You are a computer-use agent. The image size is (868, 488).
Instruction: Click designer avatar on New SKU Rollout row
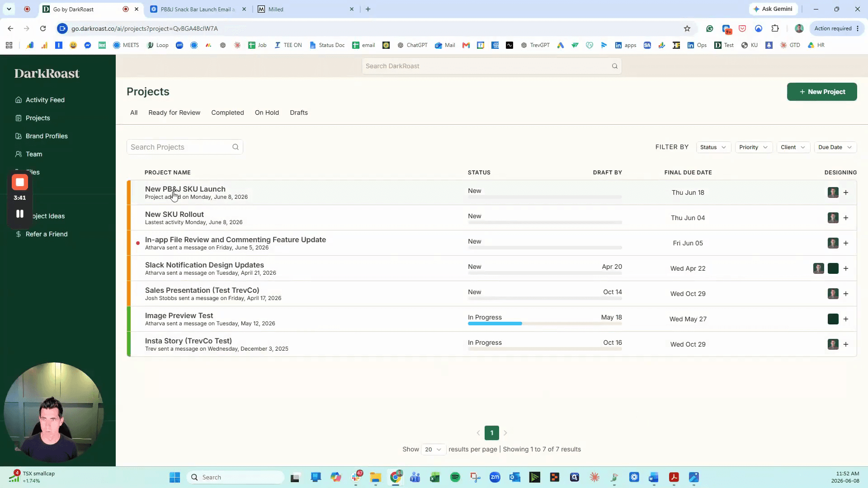tap(833, 218)
